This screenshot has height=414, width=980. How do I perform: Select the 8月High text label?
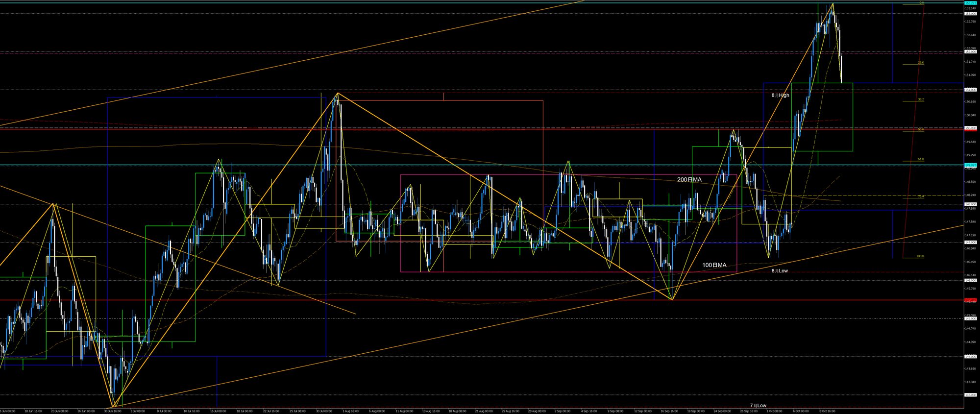pyautogui.click(x=780, y=96)
